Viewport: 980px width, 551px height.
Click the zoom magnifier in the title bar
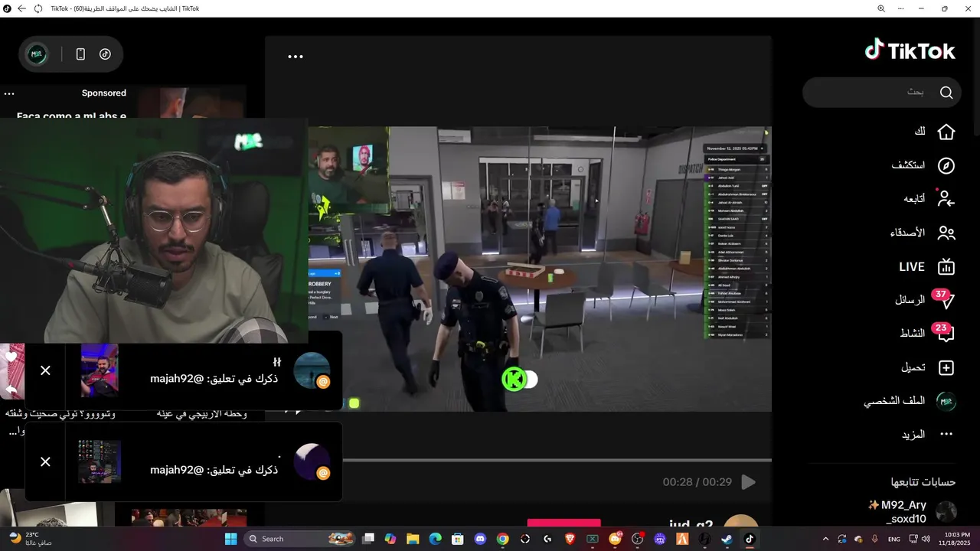(881, 8)
